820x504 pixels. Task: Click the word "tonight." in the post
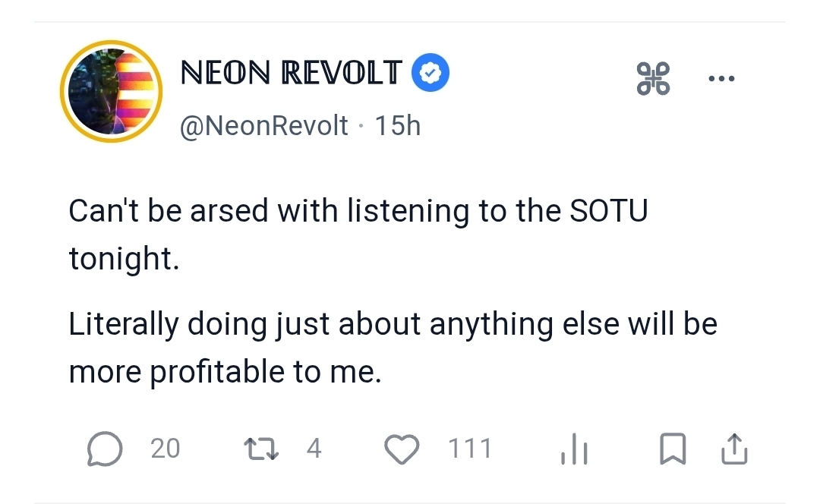[x=124, y=259]
